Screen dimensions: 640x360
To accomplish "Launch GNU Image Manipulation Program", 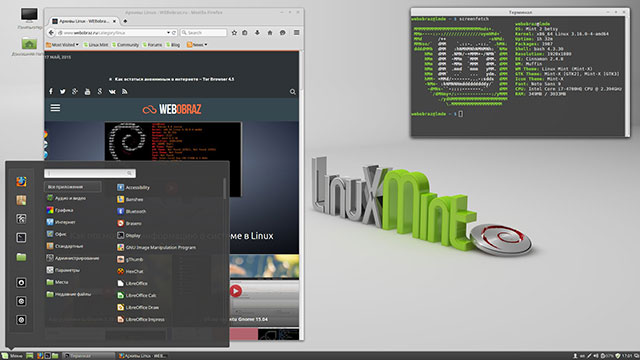I will 156,247.
